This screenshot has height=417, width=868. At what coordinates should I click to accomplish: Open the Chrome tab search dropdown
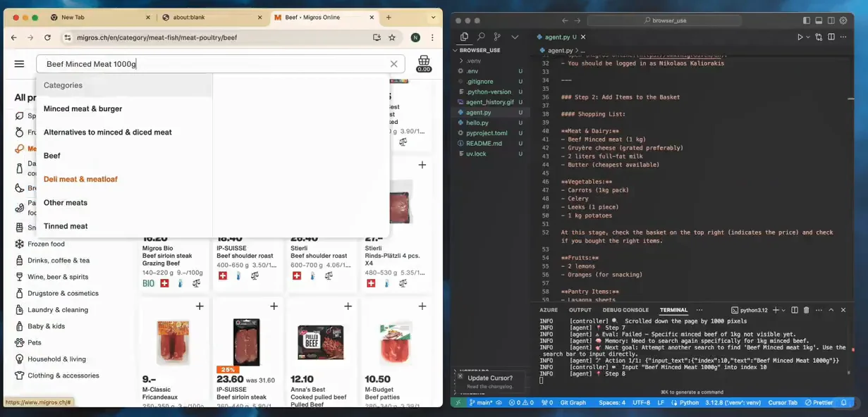[433, 17]
